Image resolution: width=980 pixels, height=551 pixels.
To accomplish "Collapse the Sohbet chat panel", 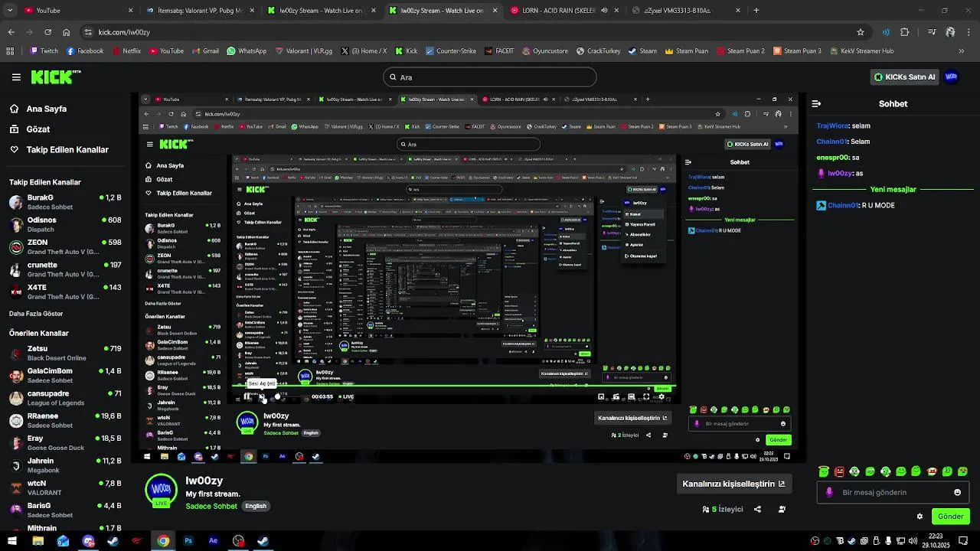I will click(x=816, y=104).
